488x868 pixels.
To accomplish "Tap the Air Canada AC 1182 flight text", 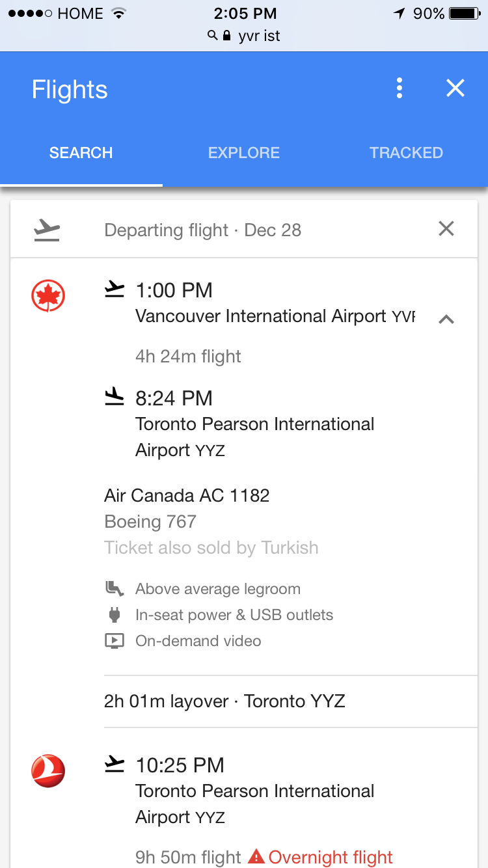I will [187, 496].
